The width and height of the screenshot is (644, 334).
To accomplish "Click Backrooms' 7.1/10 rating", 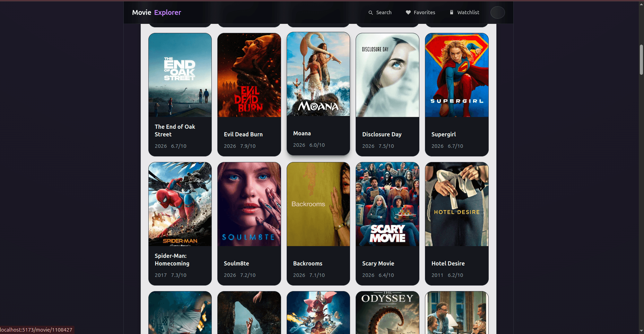I will click(x=317, y=275).
